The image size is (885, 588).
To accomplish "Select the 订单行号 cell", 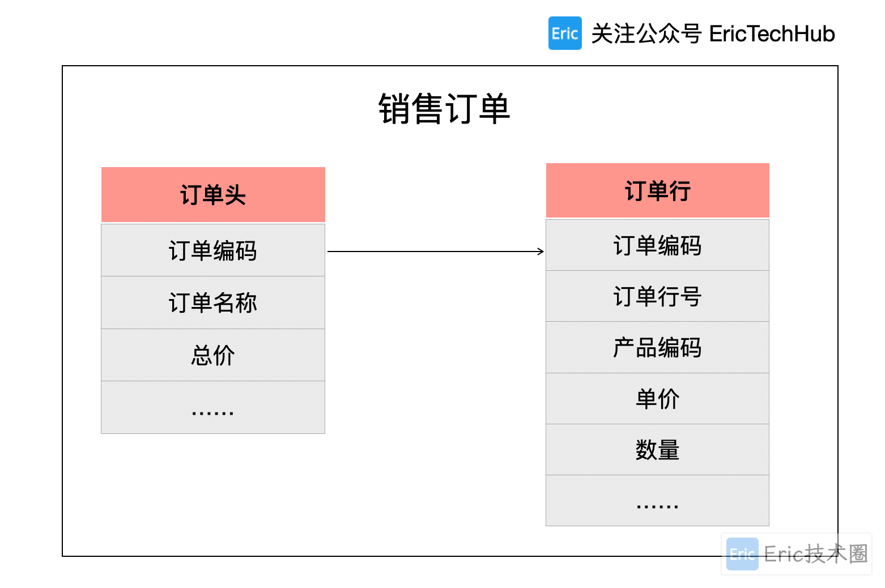I will point(658,296).
